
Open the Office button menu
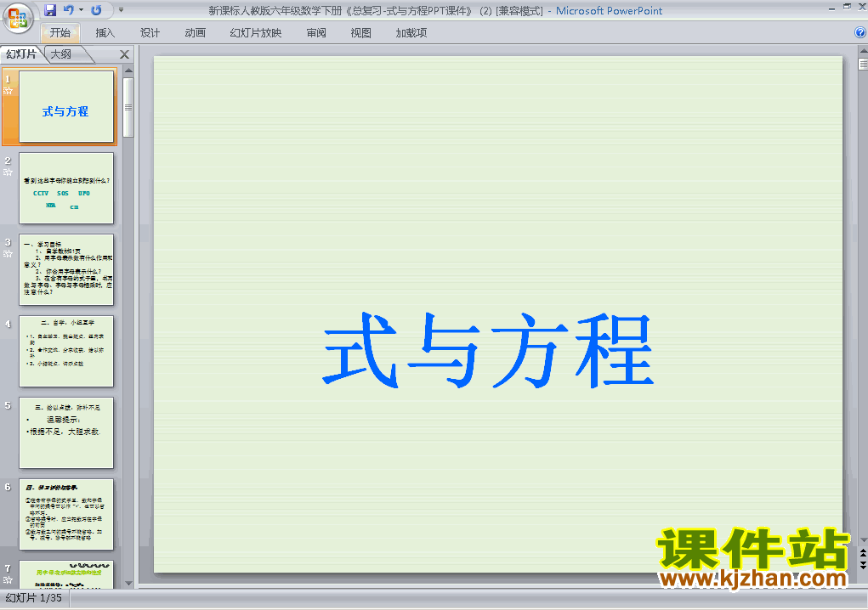18,18
